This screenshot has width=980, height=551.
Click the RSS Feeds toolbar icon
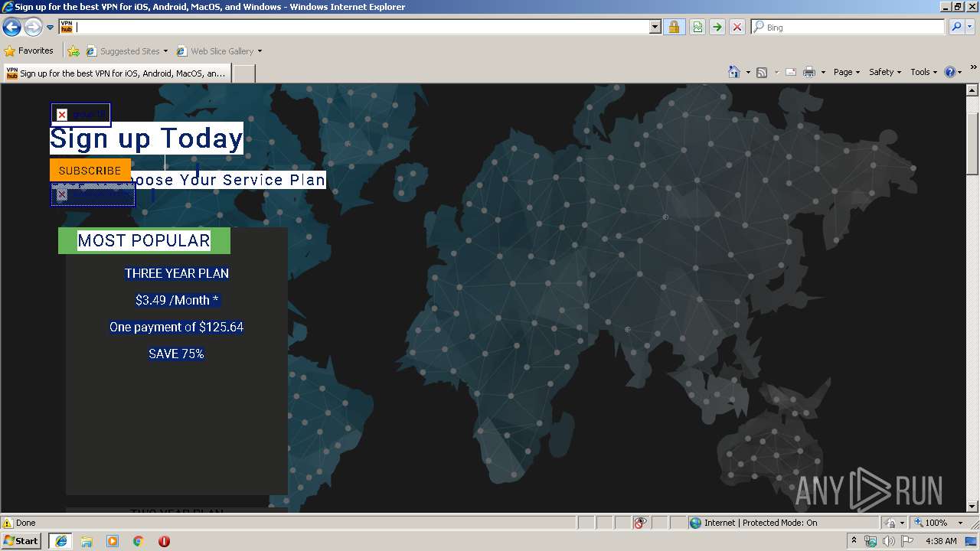point(762,72)
